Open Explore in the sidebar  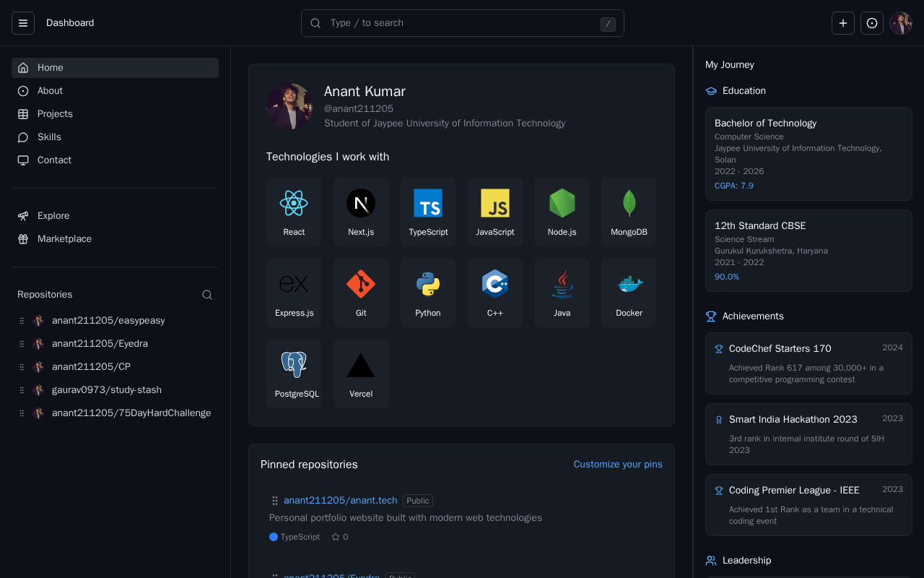point(115,216)
